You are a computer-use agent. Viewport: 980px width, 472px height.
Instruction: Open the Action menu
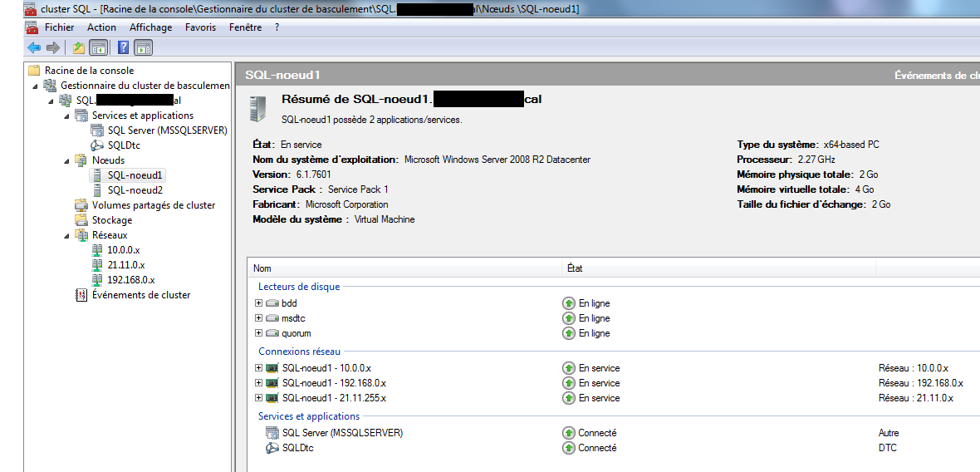(101, 27)
